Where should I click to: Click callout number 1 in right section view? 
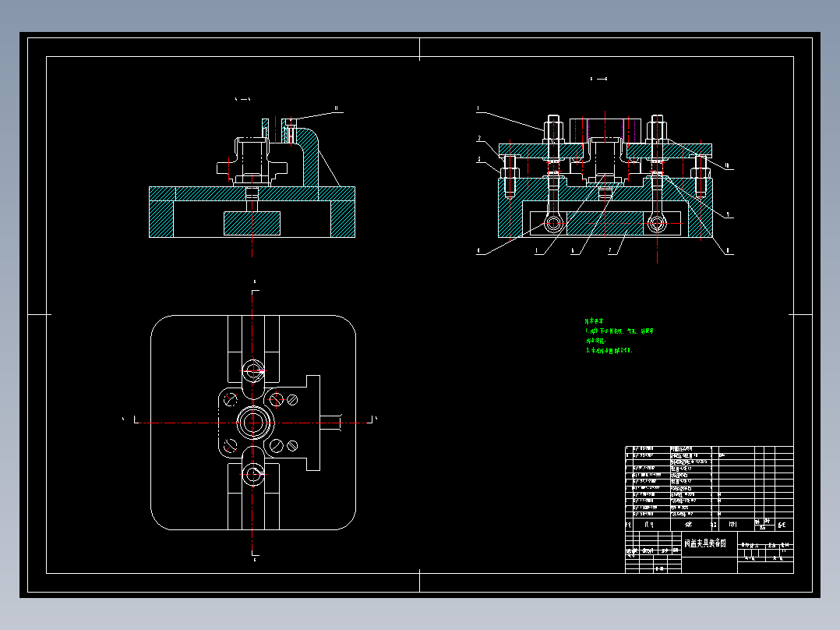point(478,109)
